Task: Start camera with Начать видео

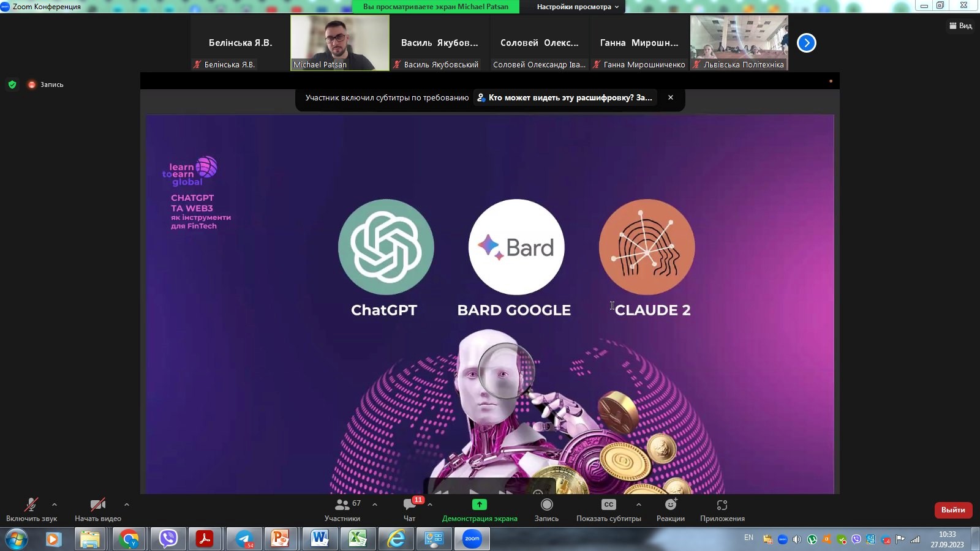Action: (x=98, y=509)
